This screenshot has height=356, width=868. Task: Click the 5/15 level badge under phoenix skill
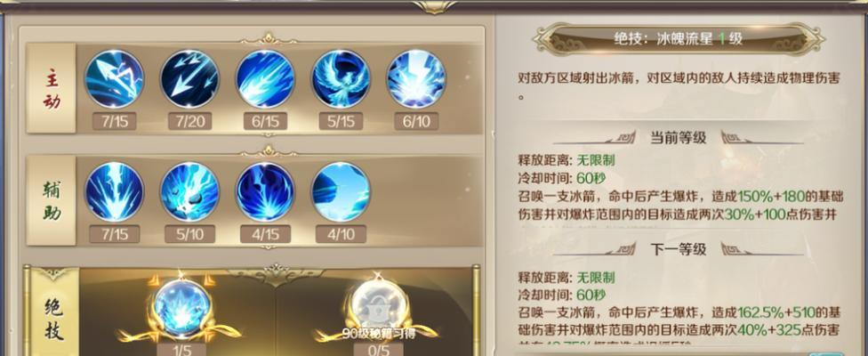coord(341,121)
